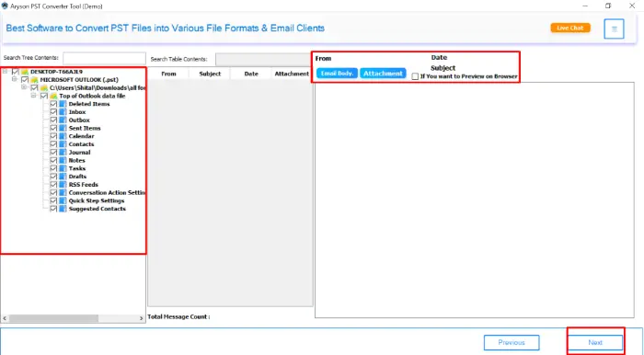Uncheck the Sent Items checkbox
Viewport: 644px width, 355px height.
[53, 128]
